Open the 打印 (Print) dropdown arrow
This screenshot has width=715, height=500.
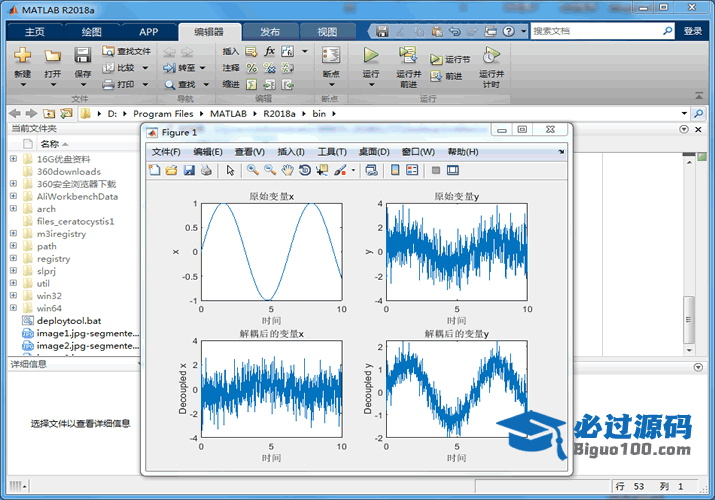[x=145, y=84]
